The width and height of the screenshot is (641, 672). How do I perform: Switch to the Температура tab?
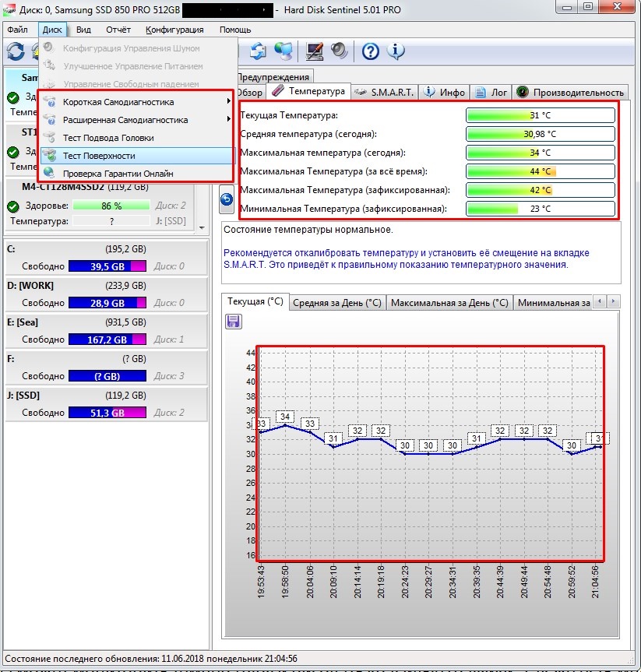308,91
